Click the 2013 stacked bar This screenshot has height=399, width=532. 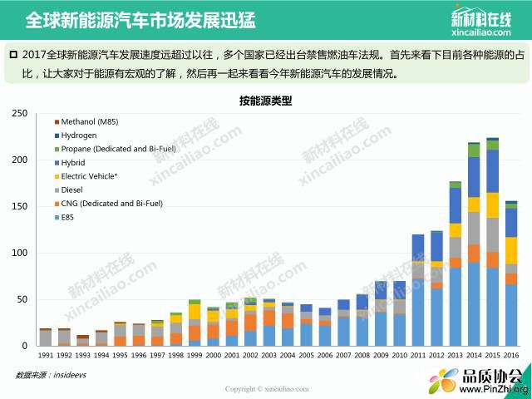[456, 264]
